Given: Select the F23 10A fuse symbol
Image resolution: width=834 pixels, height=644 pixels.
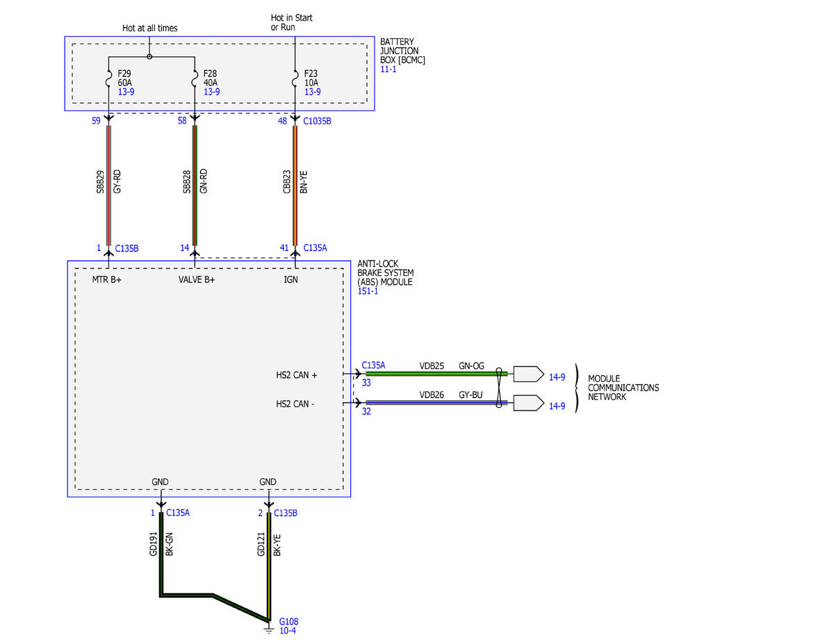Looking at the screenshot, I should pyautogui.click(x=295, y=78).
